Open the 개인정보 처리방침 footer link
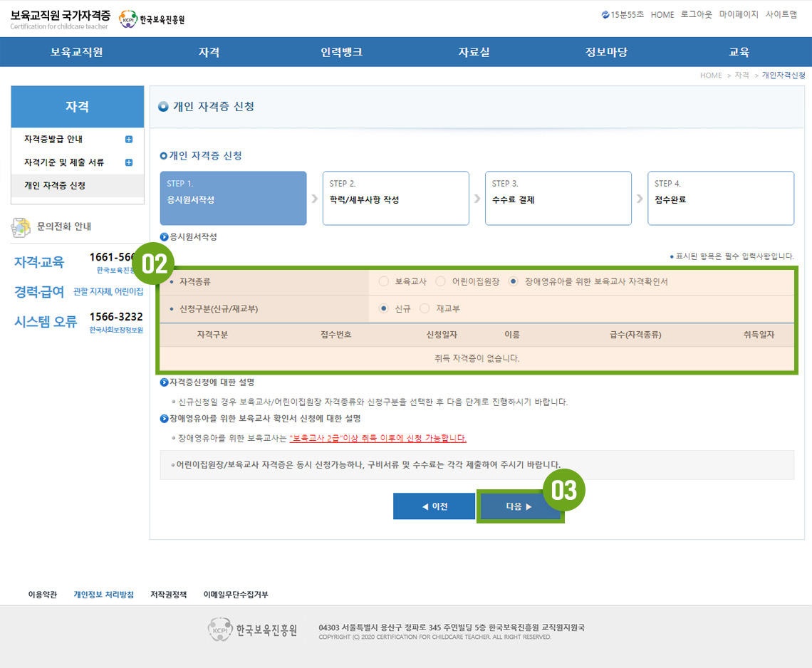 pyautogui.click(x=103, y=595)
